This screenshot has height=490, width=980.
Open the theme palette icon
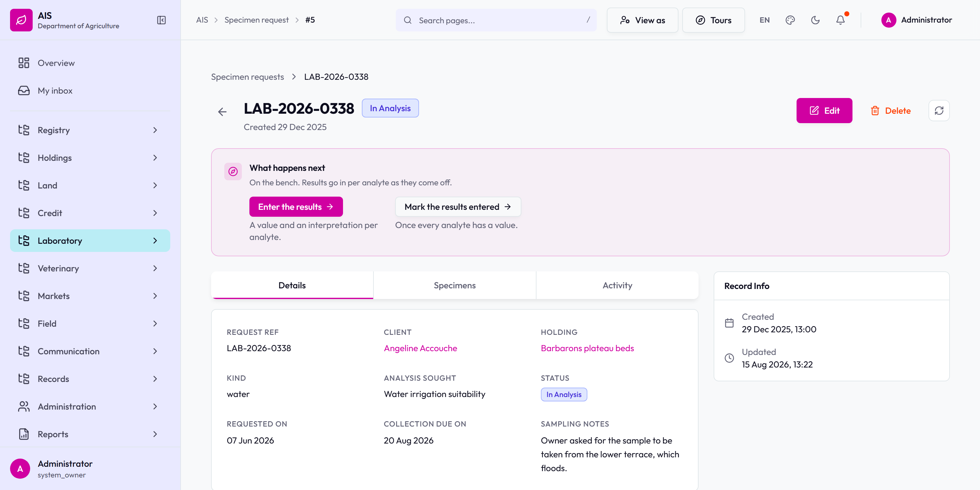(x=790, y=20)
